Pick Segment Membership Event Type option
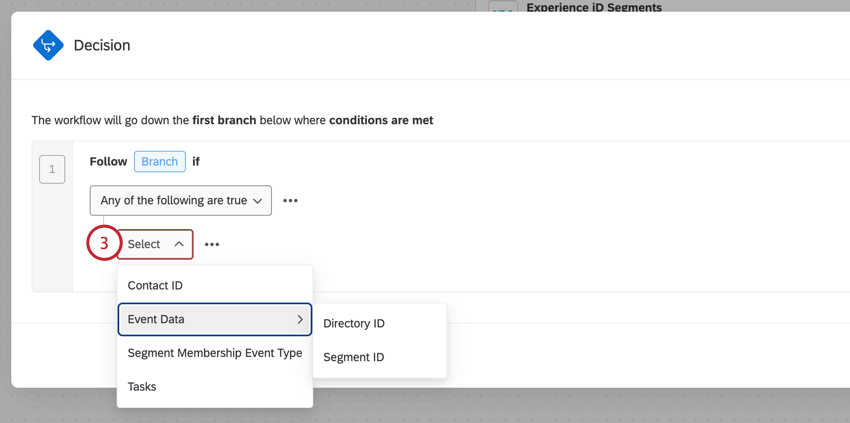The width and height of the screenshot is (850, 423). point(215,353)
